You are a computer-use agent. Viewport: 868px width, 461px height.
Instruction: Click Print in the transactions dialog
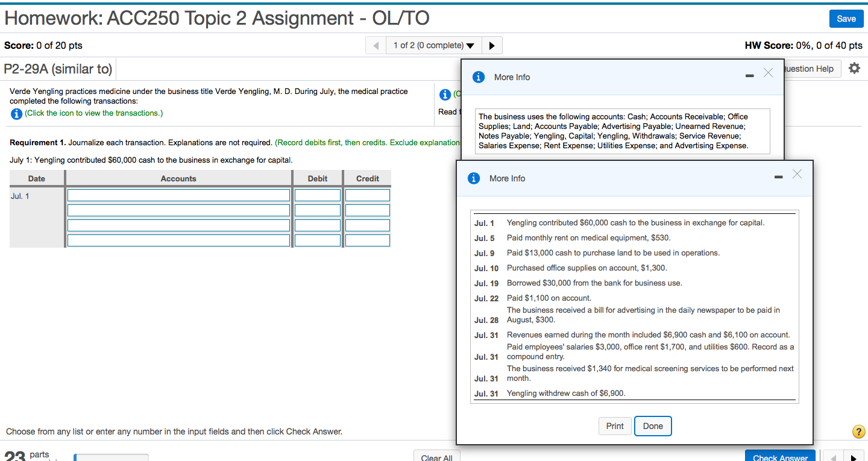point(615,426)
